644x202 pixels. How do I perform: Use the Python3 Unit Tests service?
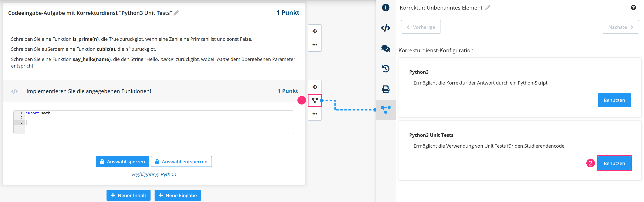point(614,163)
